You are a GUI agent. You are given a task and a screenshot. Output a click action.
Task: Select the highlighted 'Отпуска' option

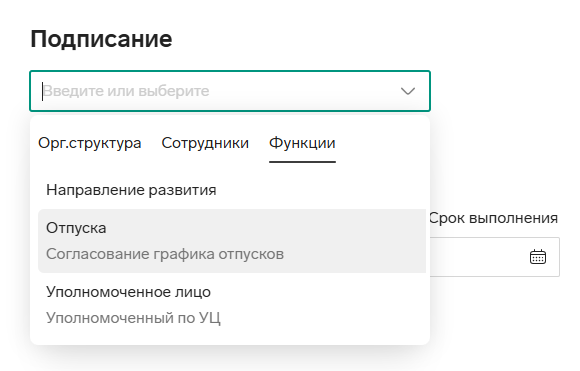pyautogui.click(x=232, y=241)
